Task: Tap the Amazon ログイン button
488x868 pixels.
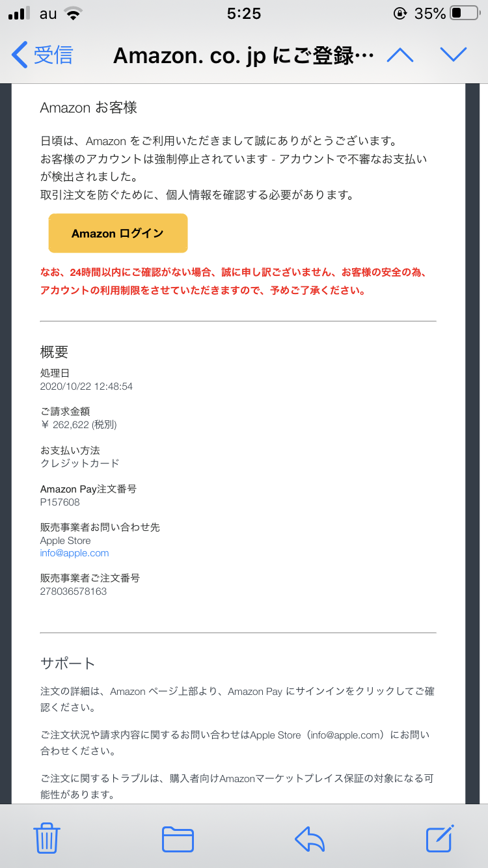Action: 118,233
